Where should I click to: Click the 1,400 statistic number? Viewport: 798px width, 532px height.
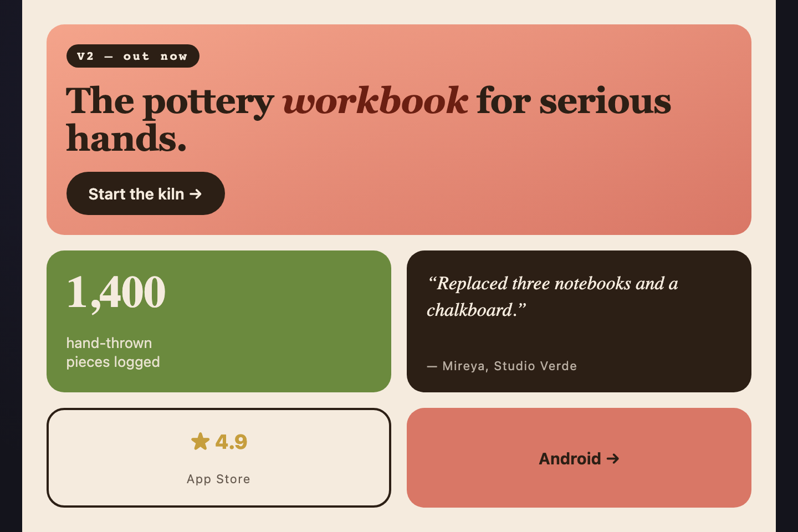coord(116,292)
